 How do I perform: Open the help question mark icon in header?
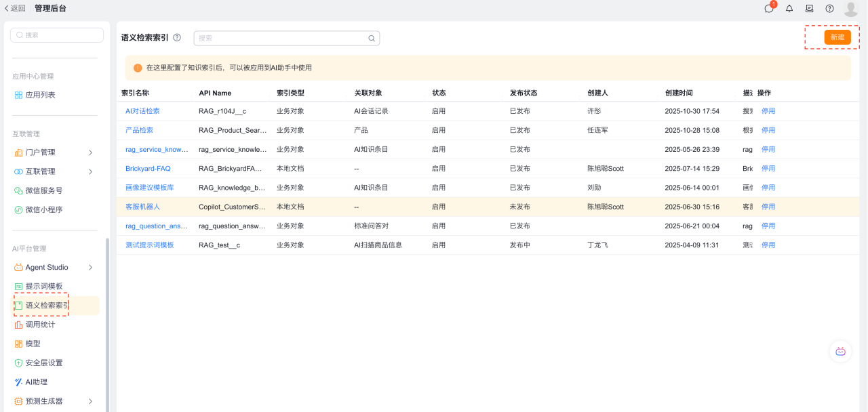[829, 9]
